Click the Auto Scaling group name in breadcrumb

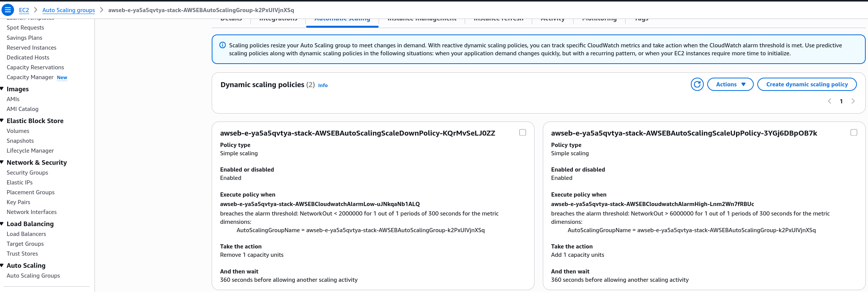pyautogui.click(x=201, y=10)
